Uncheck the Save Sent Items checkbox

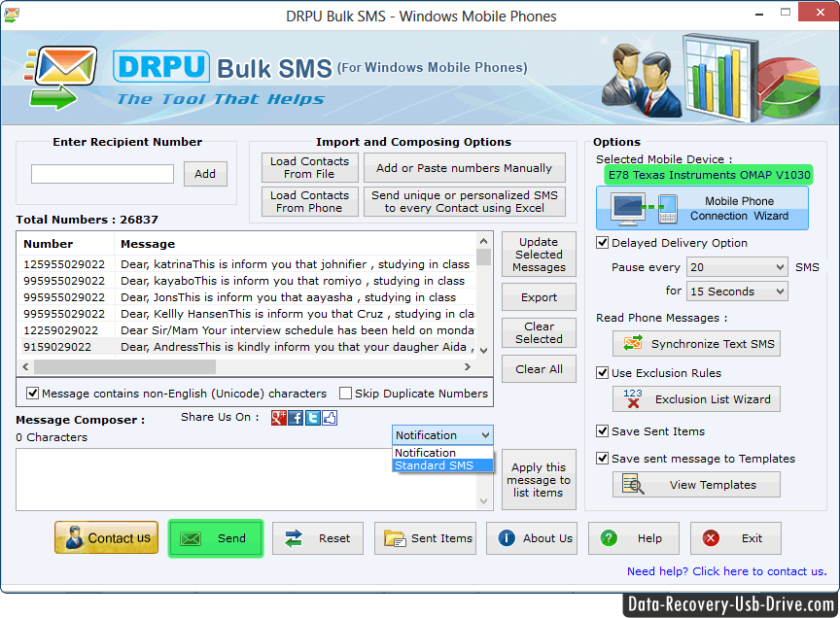(x=602, y=431)
